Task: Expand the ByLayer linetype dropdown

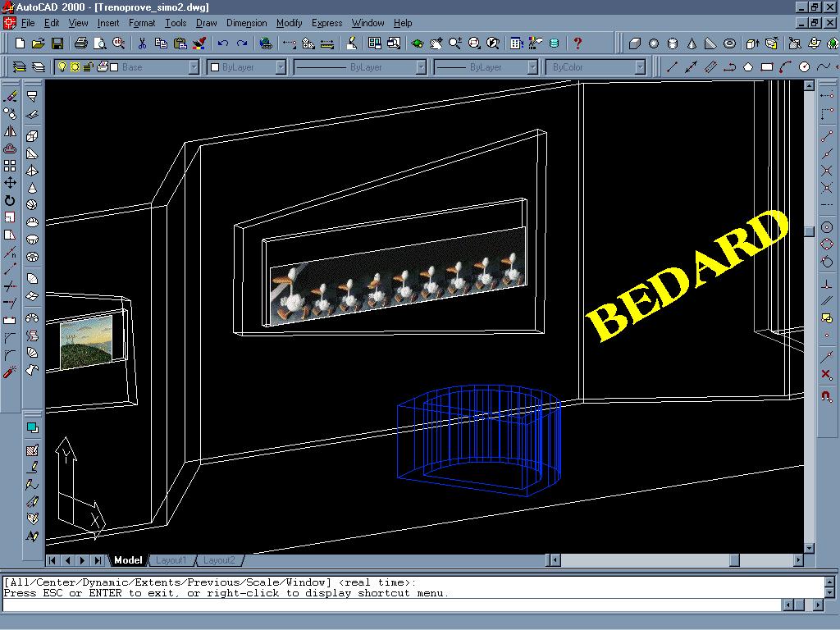Action: click(421, 67)
